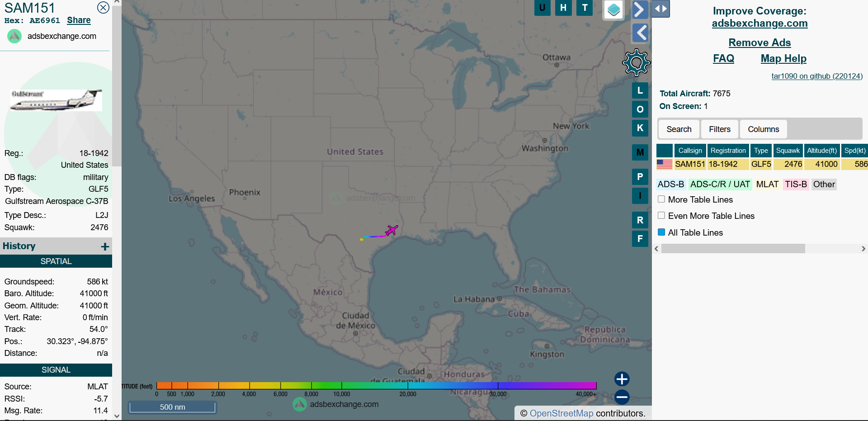Open the map layers selector icon
The image size is (868, 421).
613,9
